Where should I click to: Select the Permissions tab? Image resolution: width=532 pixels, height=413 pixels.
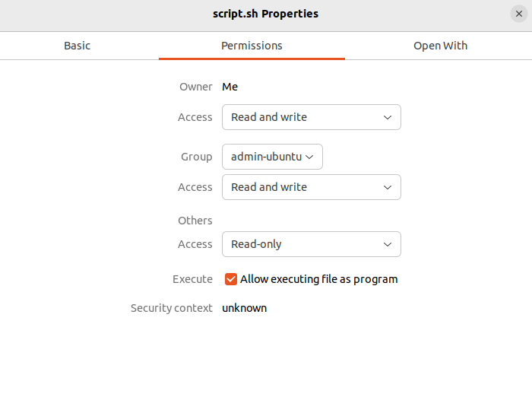[x=252, y=46]
